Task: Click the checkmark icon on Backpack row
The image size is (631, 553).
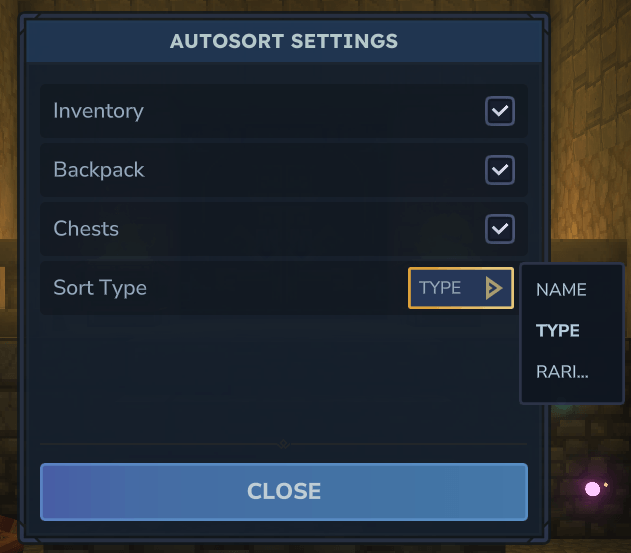Action: 499,170
